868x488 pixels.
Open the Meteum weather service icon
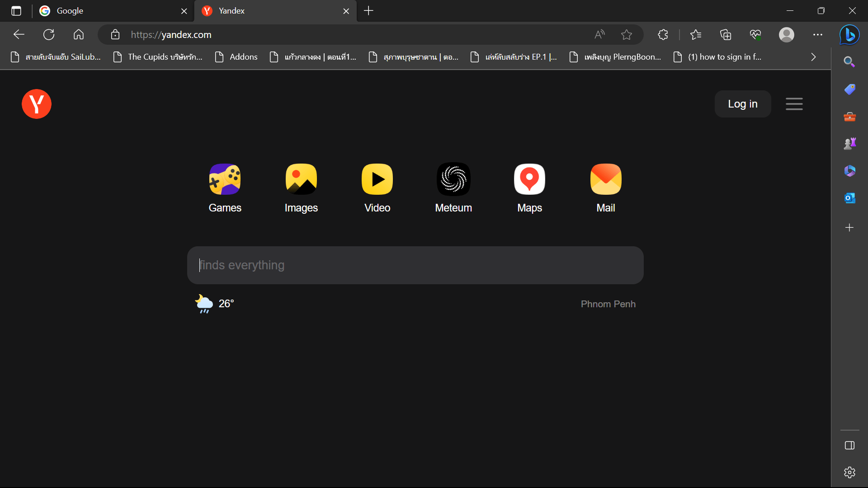[x=453, y=179]
